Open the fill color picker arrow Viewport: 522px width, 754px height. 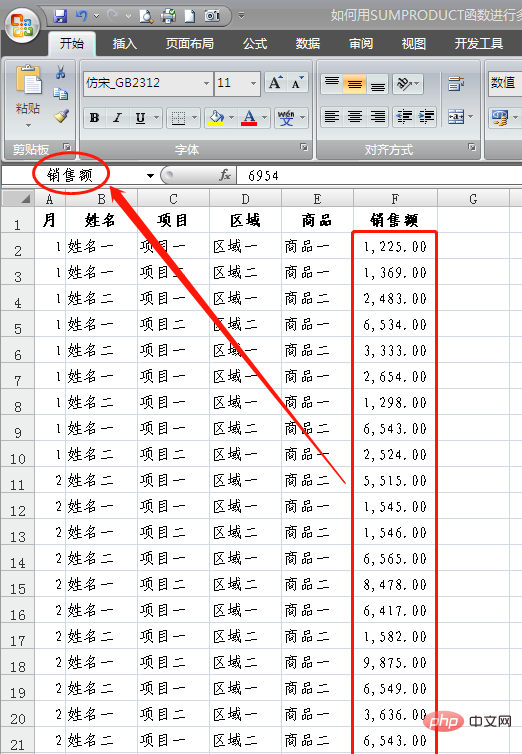pos(231,117)
